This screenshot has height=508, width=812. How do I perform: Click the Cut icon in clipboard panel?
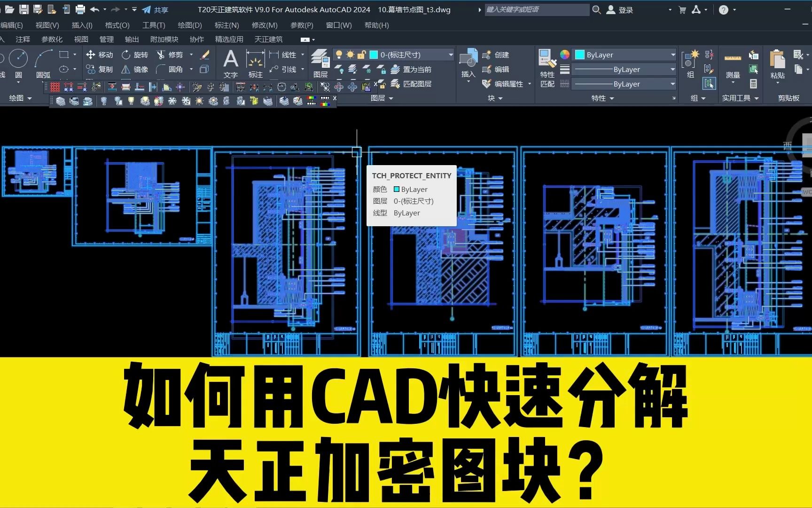(797, 55)
